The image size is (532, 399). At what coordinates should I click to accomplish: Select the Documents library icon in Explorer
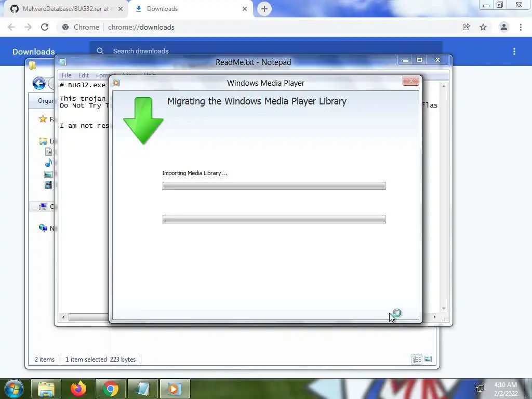(48, 152)
